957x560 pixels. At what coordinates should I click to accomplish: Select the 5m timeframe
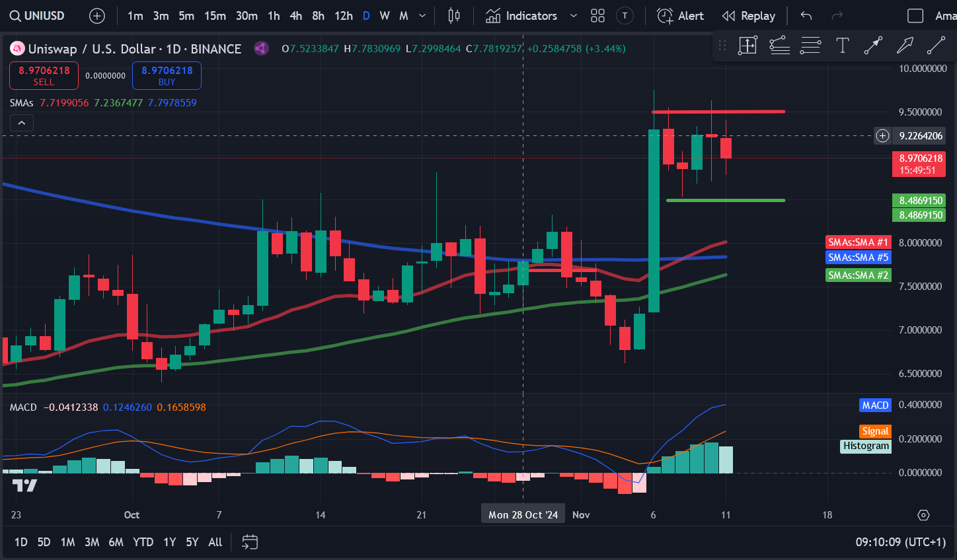click(x=186, y=16)
